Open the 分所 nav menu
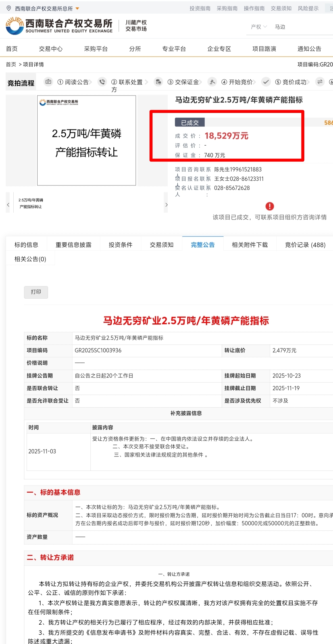 point(135,49)
